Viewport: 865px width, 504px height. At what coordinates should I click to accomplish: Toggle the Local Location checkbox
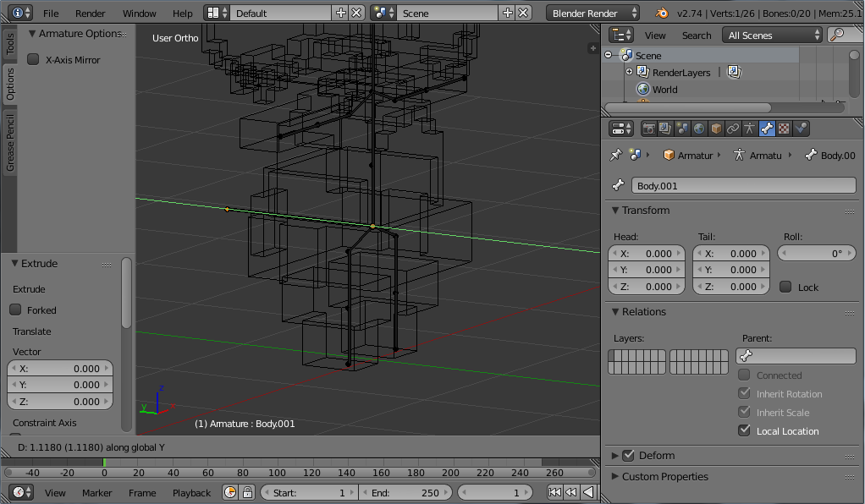pyautogui.click(x=745, y=431)
